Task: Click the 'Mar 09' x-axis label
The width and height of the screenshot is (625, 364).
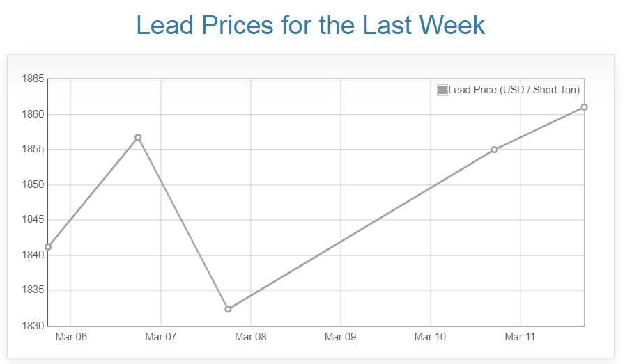Action: [x=341, y=338]
